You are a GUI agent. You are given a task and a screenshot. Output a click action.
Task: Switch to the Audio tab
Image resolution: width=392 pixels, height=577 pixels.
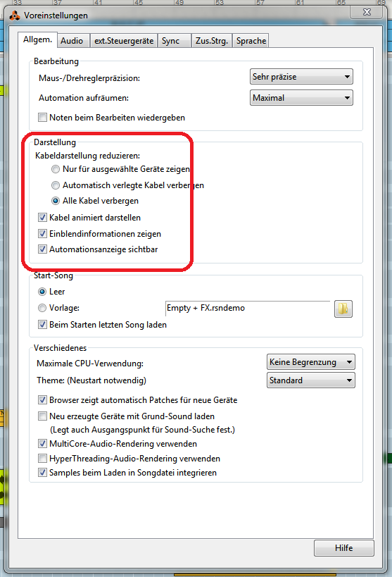tap(72, 40)
